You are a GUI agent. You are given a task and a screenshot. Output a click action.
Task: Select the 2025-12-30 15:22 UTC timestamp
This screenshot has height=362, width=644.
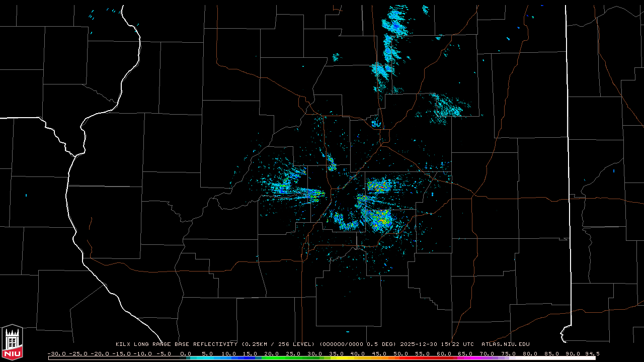(x=437, y=344)
